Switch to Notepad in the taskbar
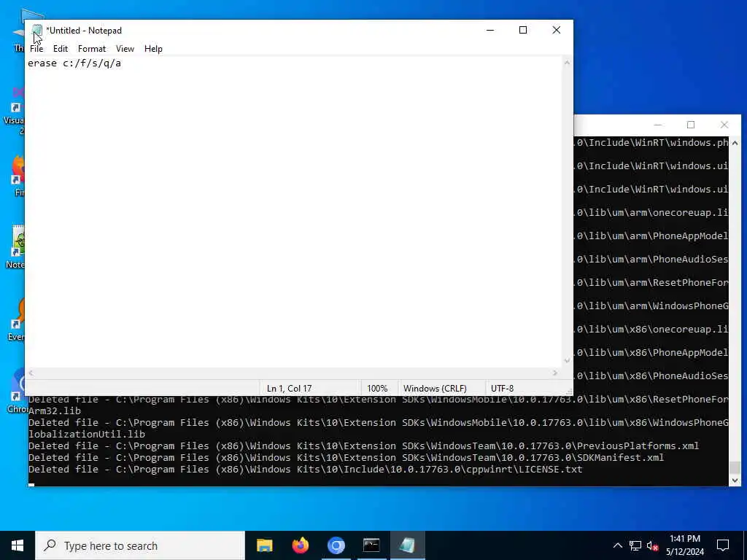The image size is (747, 560). pyautogui.click(x=407, y=545)
